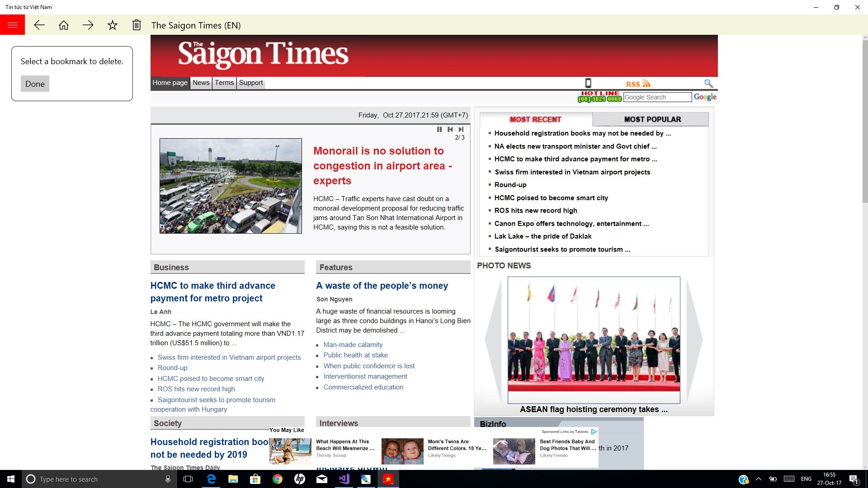This screenshot has height=488, width=868.
Task: Launch Google Chrome from the taskbar
Action: pos(278,479)
